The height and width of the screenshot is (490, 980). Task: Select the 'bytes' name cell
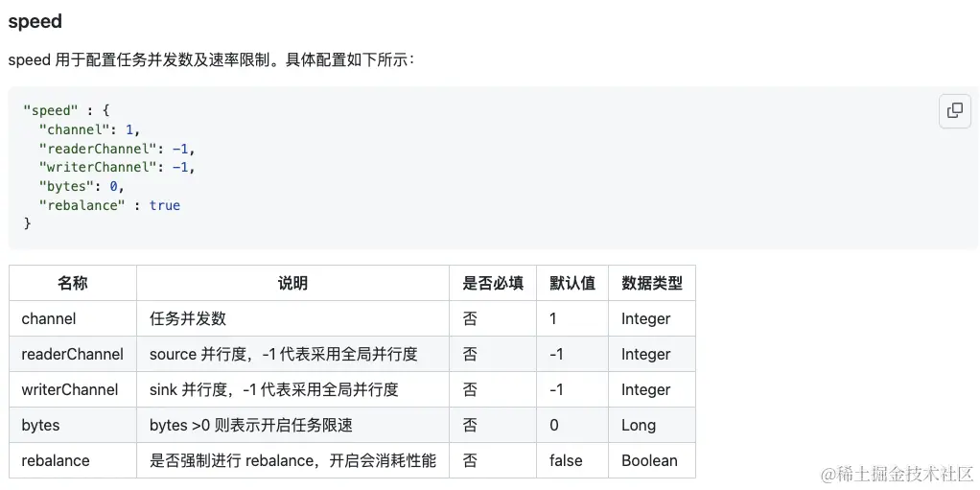click(73, 426)
